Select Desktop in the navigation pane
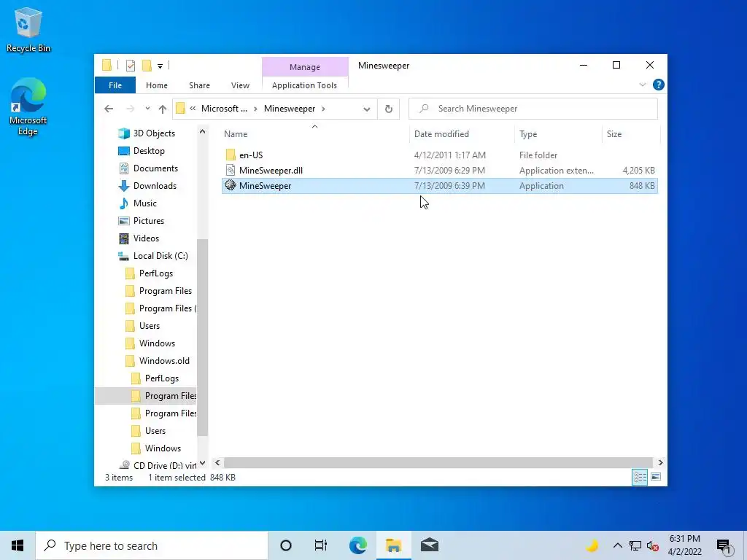This screenshot has width=747, height=560. pos(142,150)
